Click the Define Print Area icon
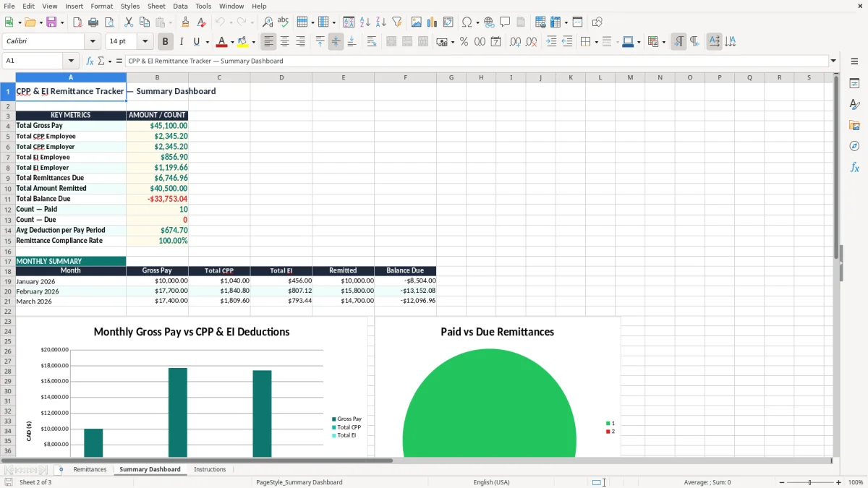This screenshot has width=868, height=488. [540, 22]
